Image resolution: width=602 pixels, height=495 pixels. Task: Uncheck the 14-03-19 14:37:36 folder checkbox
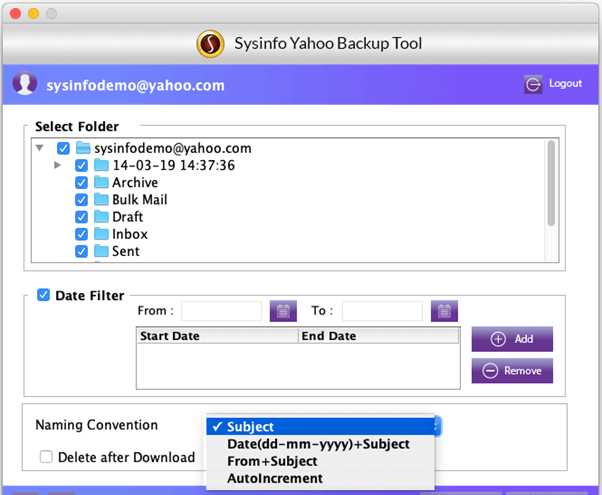point(81,166)
